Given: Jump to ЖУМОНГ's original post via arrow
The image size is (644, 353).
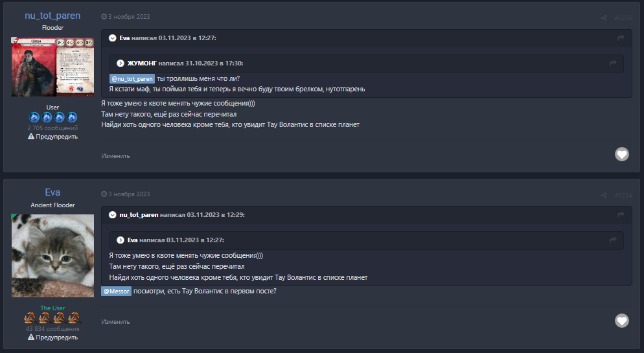Looking at the screenshot, I should 613,63.
